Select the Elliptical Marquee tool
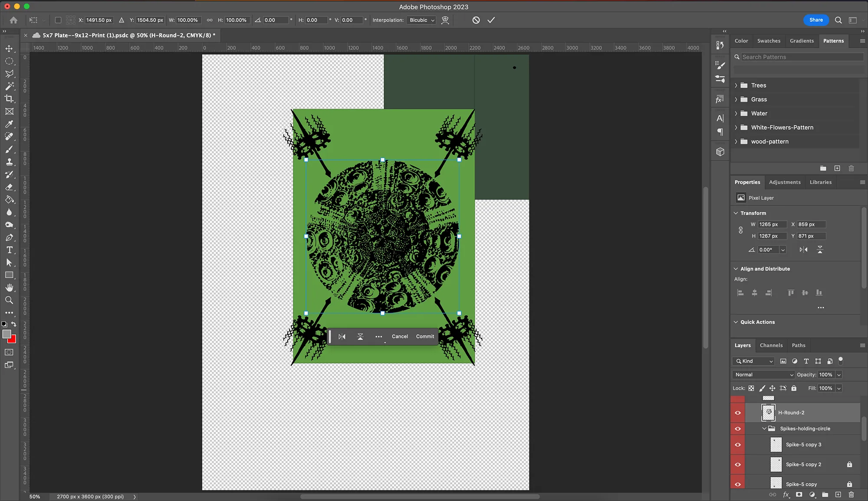Image resolution: width=868 pixels, height=501 pixels. pos(9,61)
